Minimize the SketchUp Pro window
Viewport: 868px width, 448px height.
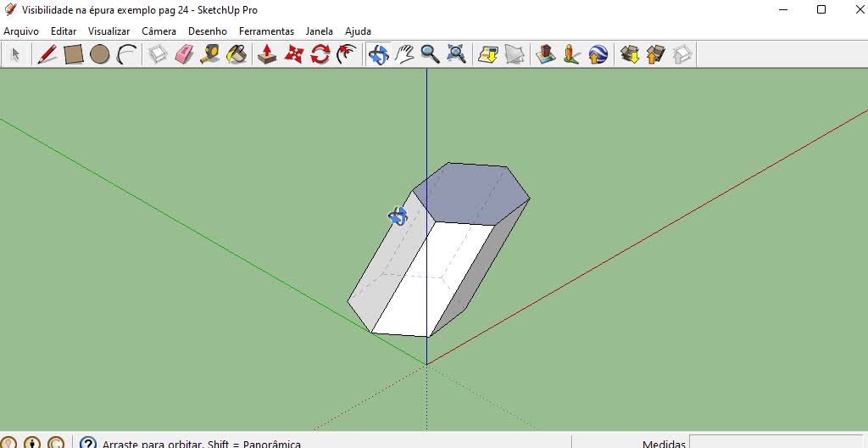(782, 9)
